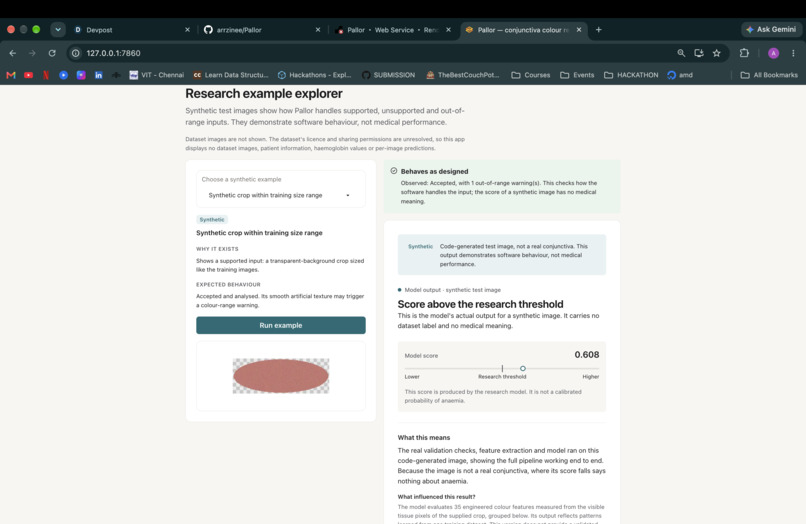Close the Devpost tab
The image size is (806, 524).
coord(187,30)
